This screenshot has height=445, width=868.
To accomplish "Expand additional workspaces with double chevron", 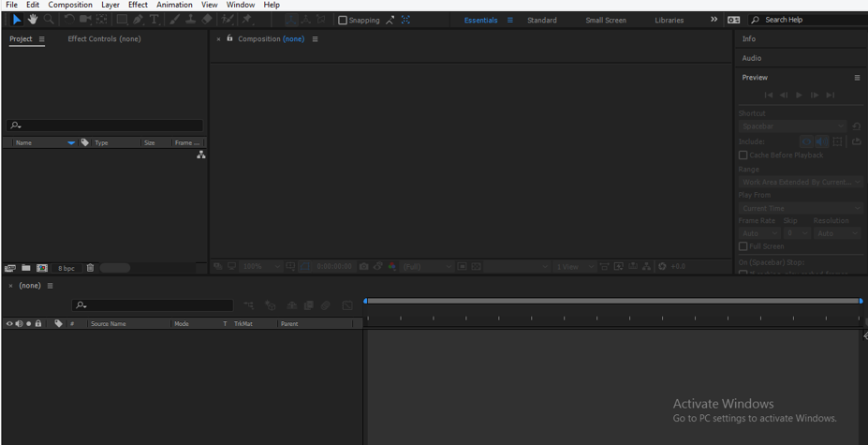I will point(714,20).
